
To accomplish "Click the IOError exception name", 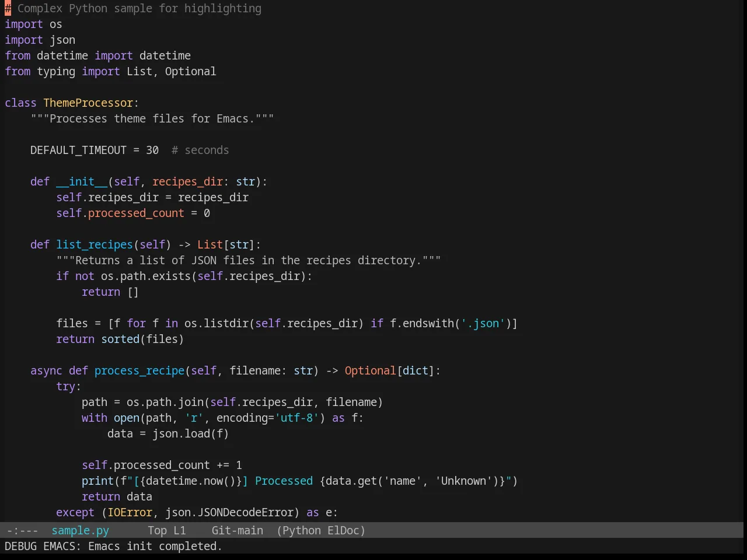I will [x=130, y=512].
